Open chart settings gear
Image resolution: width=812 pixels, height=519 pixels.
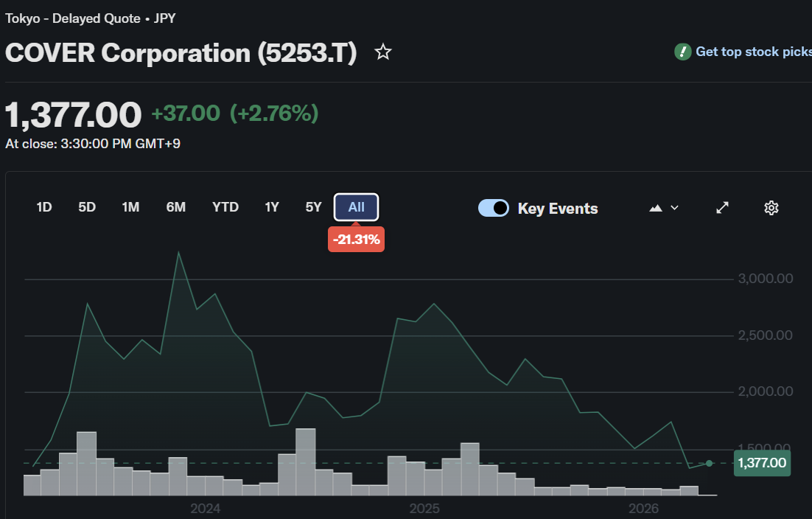point(771,208)
